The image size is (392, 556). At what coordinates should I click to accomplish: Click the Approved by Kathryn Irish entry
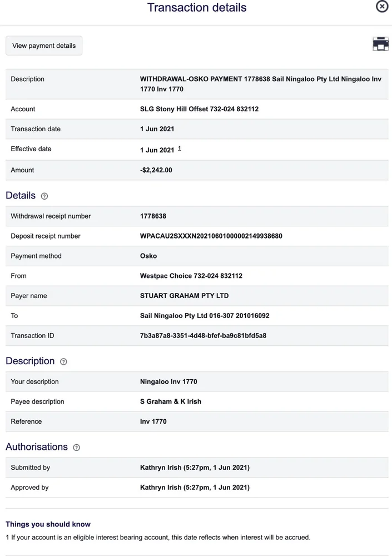click(195, 488)
